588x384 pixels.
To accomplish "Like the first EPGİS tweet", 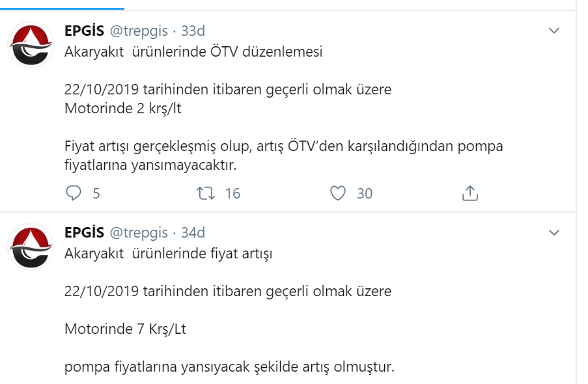I will click(x=337, y=193).
